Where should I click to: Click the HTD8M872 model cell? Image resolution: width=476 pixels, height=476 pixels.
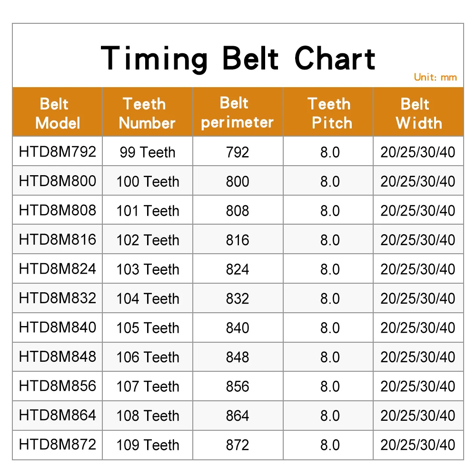(58, 445)
